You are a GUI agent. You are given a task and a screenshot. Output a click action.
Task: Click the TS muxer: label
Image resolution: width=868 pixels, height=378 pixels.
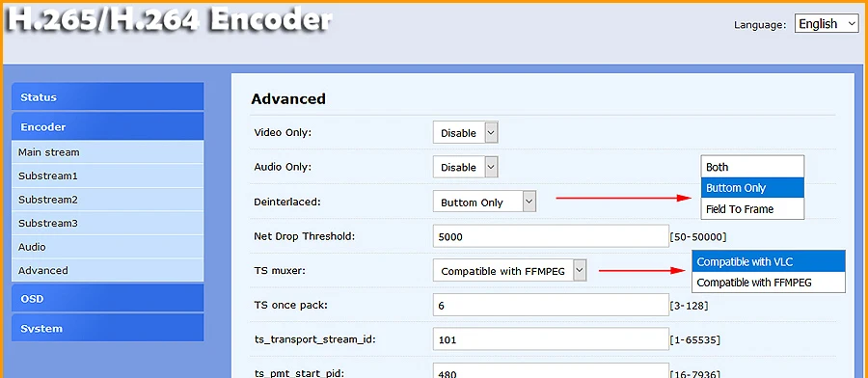280,271
